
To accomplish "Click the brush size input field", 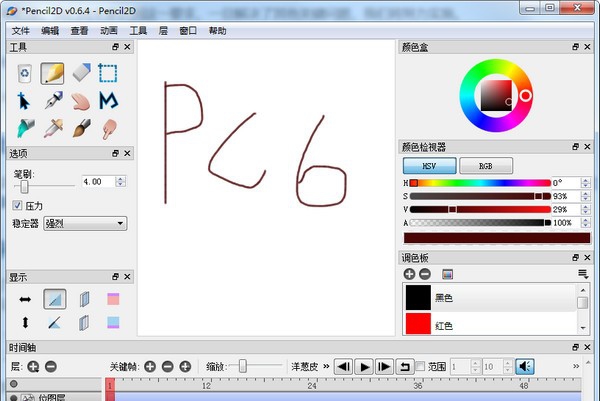I will (99, 181).
